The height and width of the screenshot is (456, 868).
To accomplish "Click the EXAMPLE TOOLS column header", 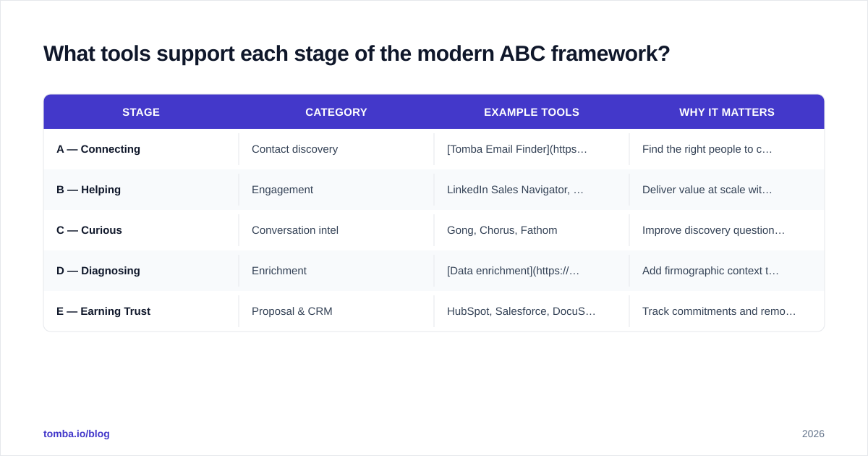I will [532, 112].
